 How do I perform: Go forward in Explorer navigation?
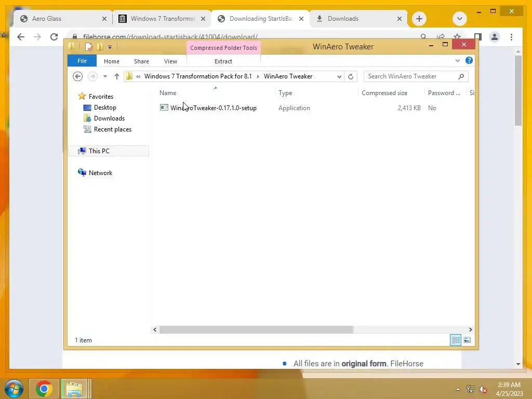point(92,76)
